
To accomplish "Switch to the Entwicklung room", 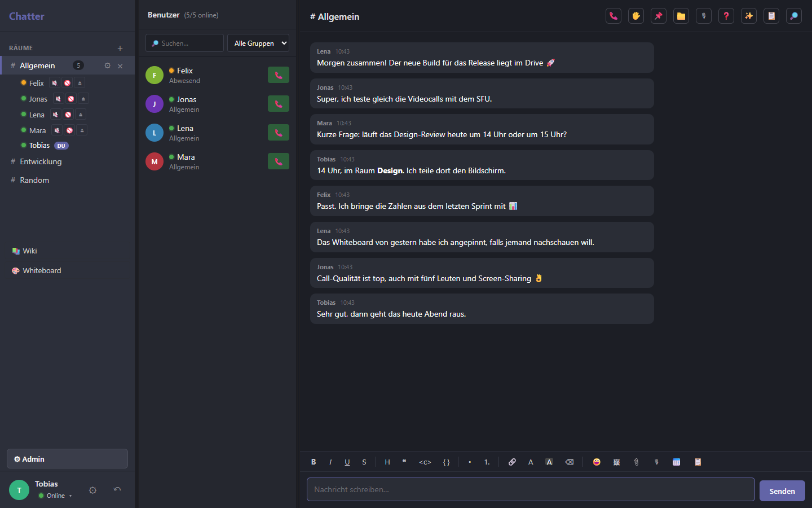I will (x=68, y=161).
